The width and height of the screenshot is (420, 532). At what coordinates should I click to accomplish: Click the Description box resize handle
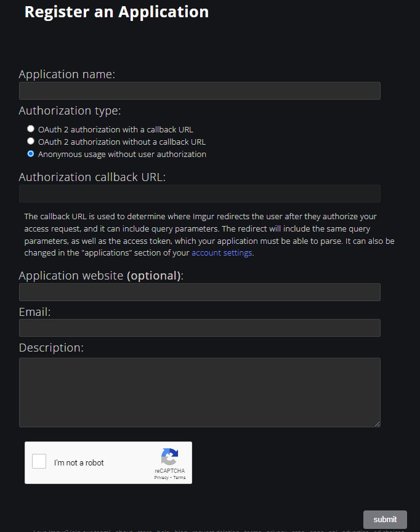coord(378,424)
